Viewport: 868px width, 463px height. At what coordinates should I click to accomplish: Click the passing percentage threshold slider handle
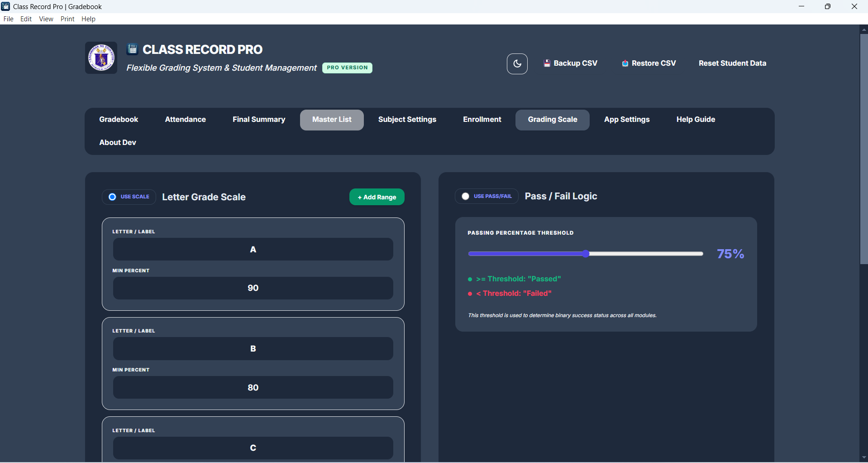(586, 254)
